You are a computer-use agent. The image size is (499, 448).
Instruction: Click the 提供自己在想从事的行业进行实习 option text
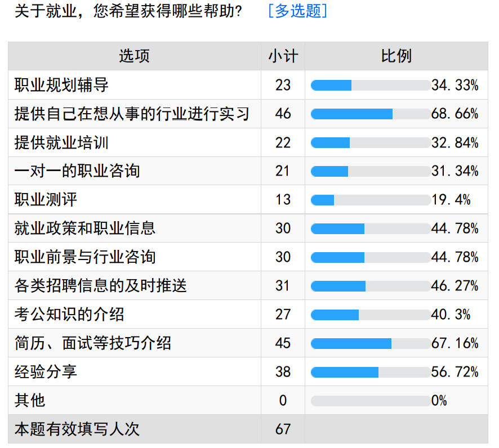[x=132, y=114]
